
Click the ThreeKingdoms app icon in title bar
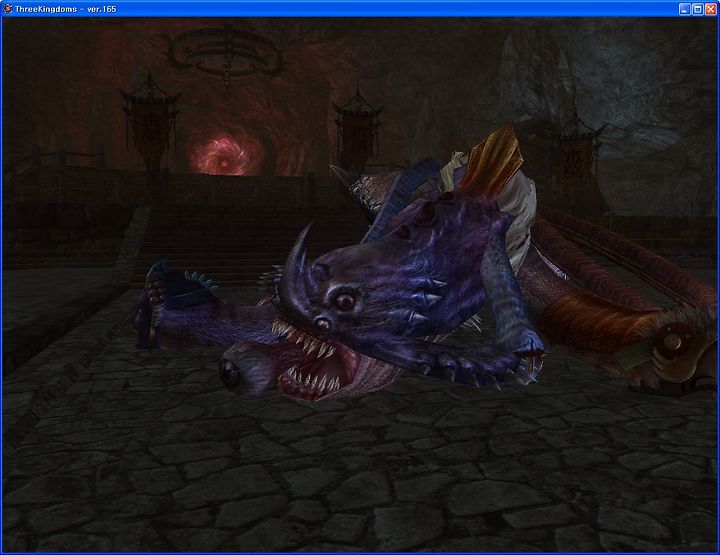click(x=7, y=9)
